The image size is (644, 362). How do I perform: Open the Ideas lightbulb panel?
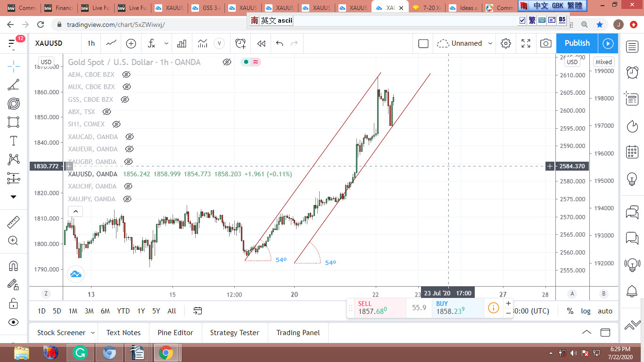coord(632,179)
